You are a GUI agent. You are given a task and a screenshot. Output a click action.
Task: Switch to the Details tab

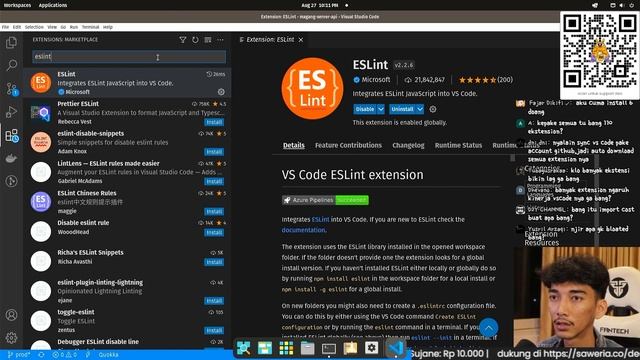pos(293,145)
